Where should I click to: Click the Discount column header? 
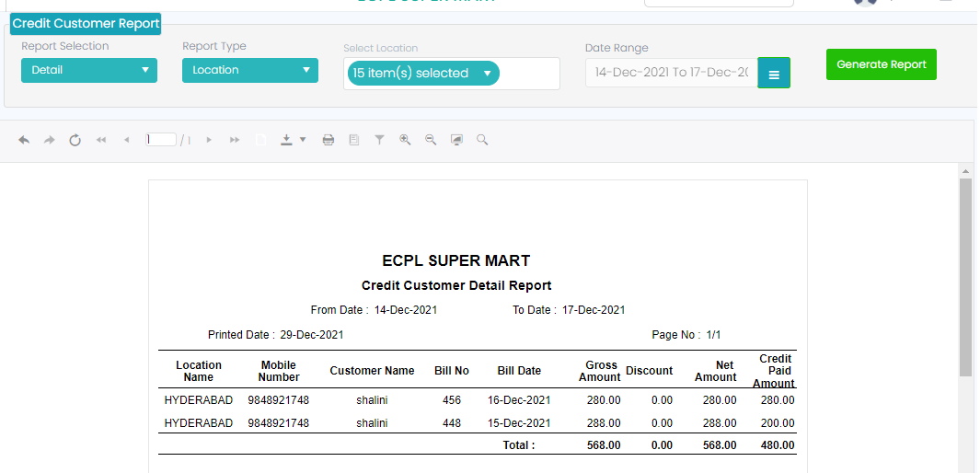click(649, 371)
